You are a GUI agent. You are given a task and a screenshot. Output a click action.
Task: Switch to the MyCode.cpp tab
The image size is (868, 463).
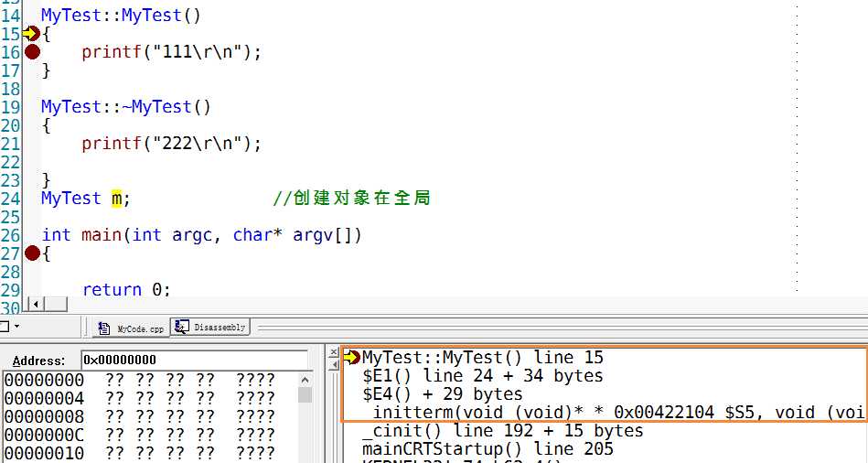coord(131,328)
